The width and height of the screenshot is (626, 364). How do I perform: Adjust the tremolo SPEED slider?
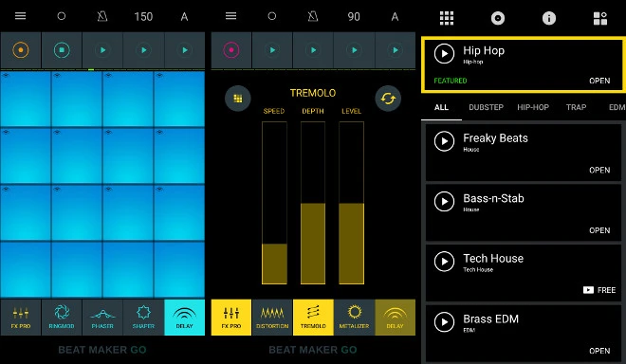(x=274, y=203)
